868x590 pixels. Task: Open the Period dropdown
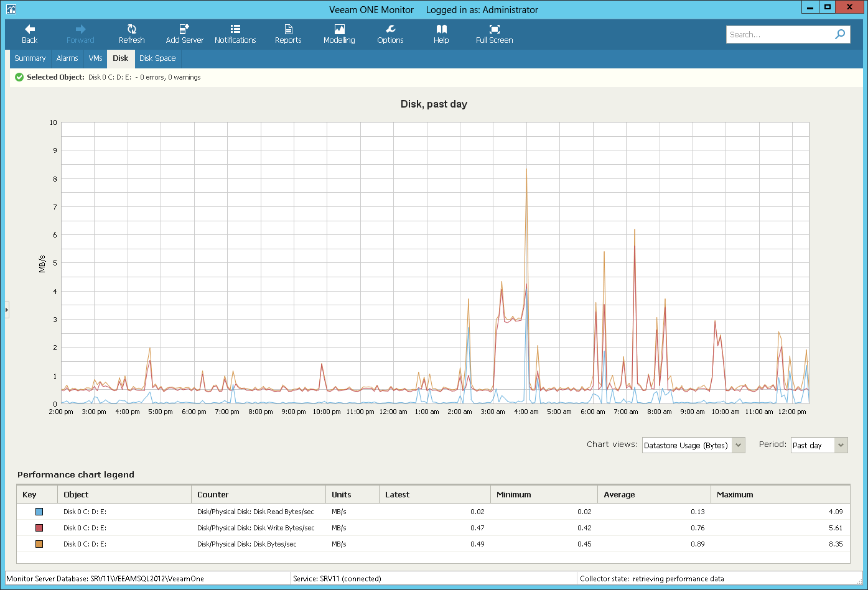click(819, 445)
